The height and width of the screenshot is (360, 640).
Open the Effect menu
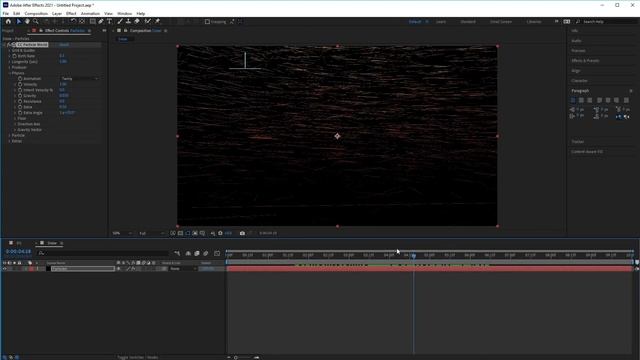tap(71, 13)
